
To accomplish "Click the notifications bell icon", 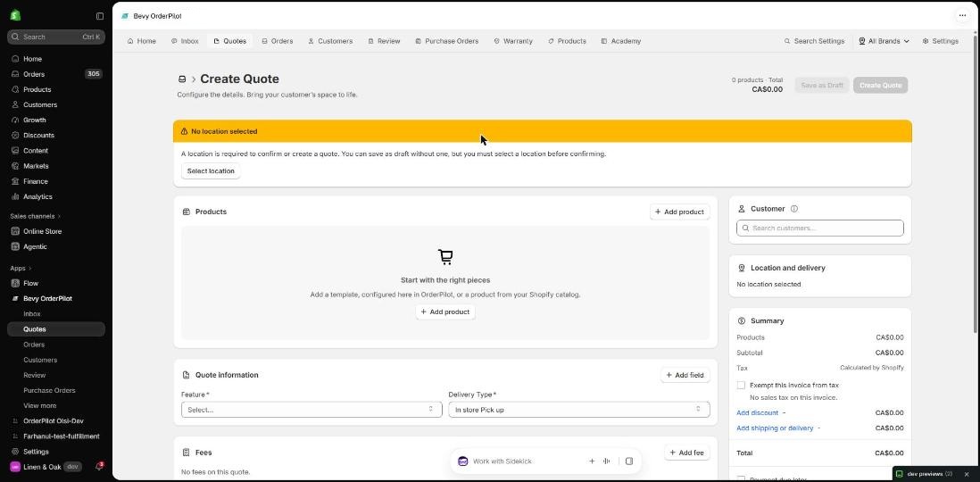I will coord(99,466).
